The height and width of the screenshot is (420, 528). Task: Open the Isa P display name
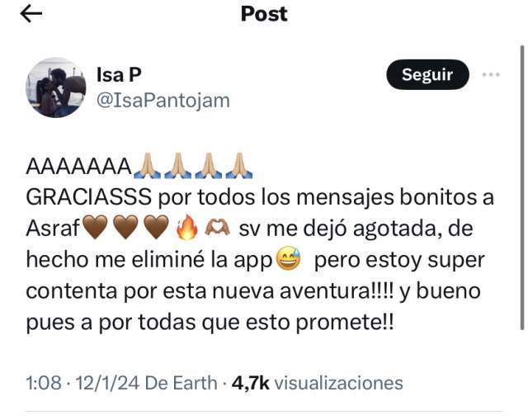(119, 74)
